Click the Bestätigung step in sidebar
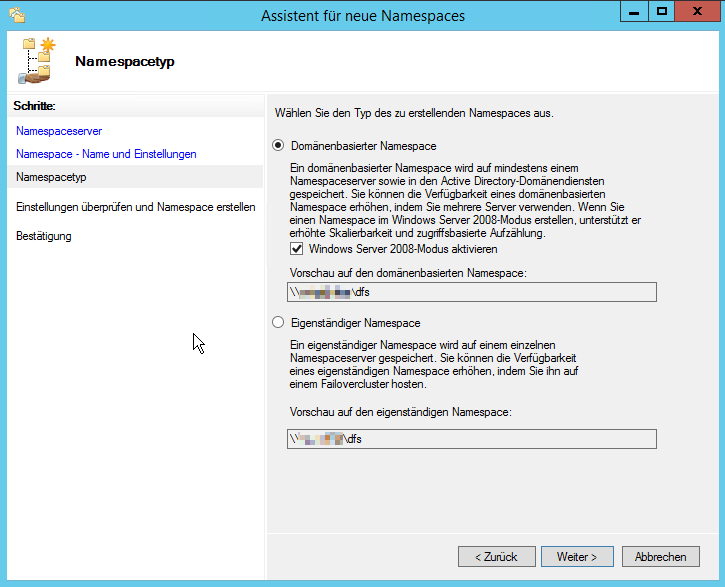Viewport: 725px width, 587px height. tap(44, 236)
